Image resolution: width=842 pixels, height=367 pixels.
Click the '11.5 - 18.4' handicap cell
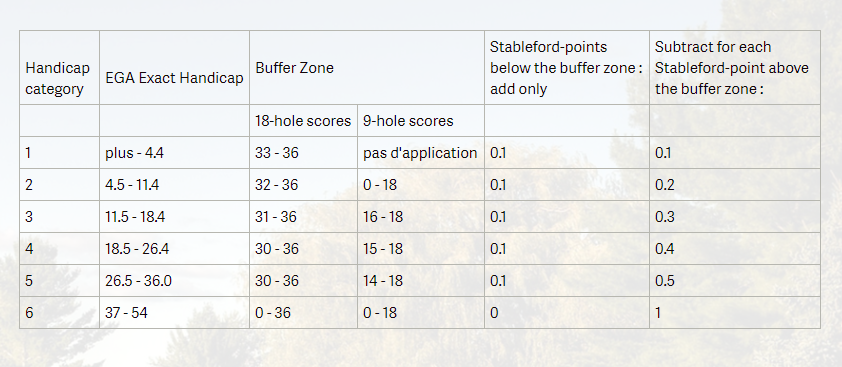175,217
